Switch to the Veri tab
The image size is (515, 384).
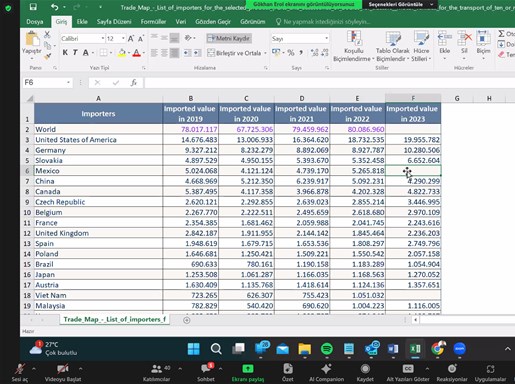(181, 22)
